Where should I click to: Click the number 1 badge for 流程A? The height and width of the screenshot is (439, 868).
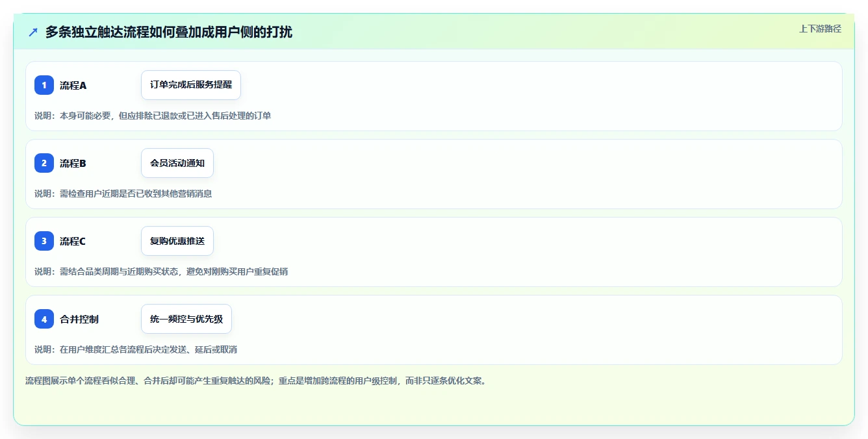coord(44,85)
